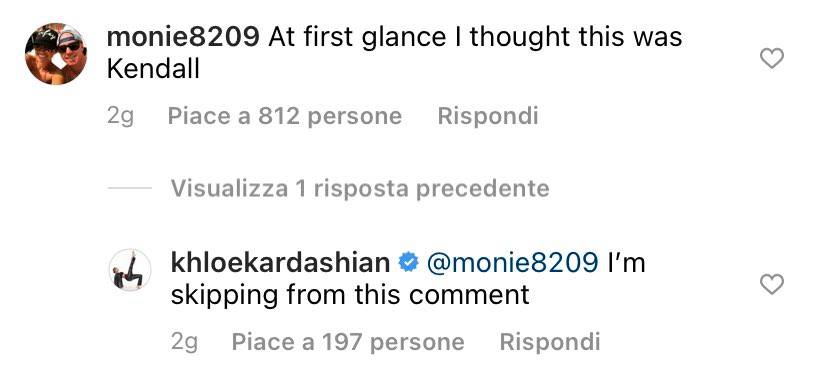View likes: Piace a 197 persone
The width and height of the screenshot is (828, 388).
pos(348,342)
